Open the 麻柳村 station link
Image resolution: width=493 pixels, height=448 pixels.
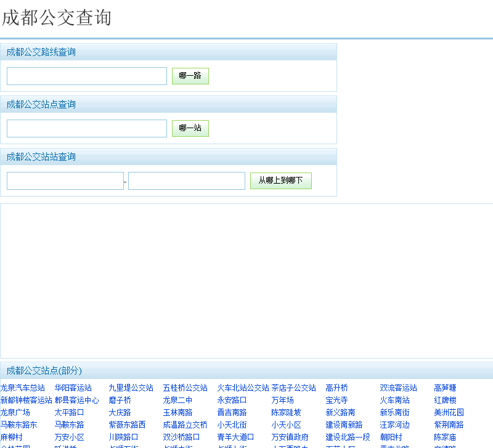pos(12,438)
